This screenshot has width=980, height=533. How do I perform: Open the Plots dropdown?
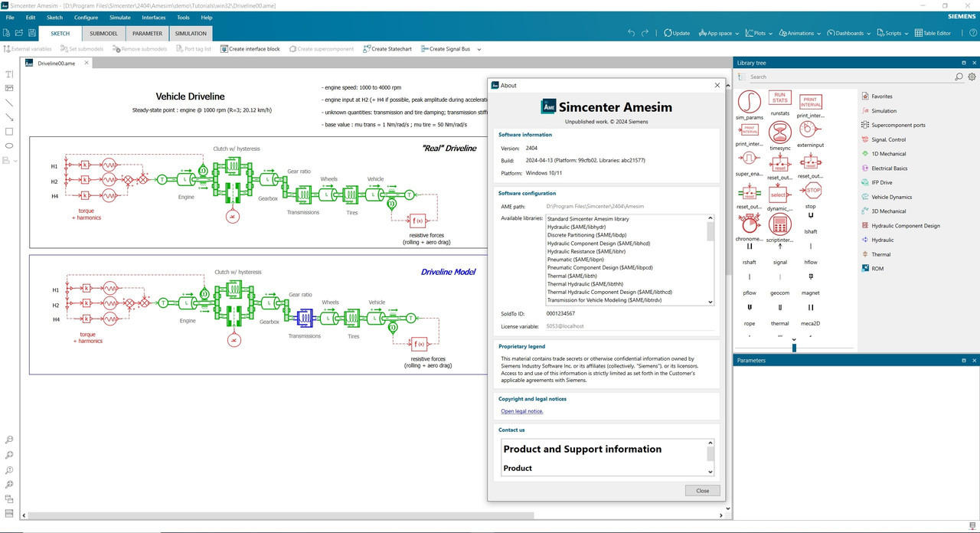click(x=759, y=33)
